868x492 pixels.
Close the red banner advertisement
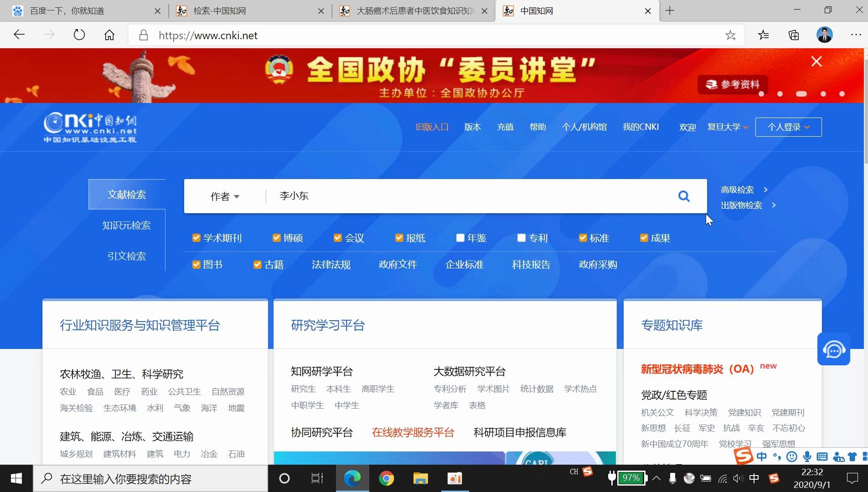click(816, 61)
